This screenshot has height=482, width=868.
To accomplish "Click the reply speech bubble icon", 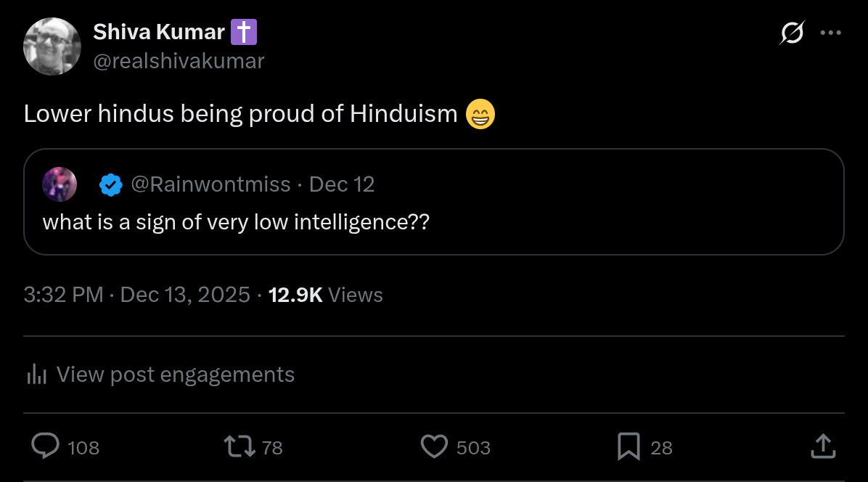I will (x=45, y=446).
